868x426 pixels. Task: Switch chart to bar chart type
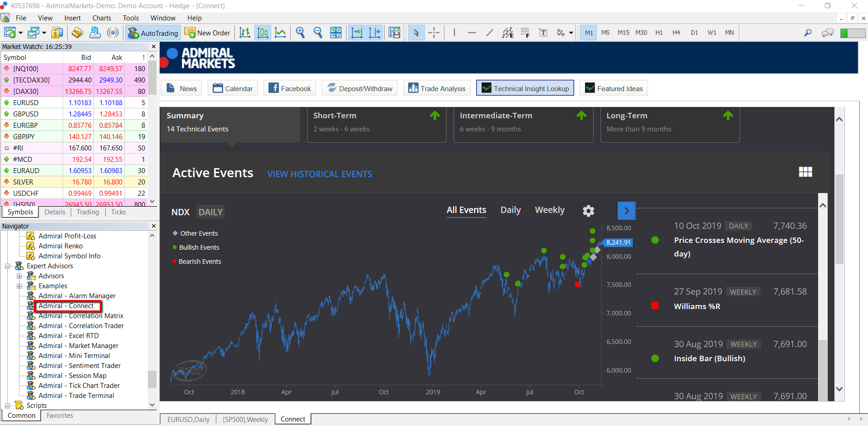coord(245,33)
